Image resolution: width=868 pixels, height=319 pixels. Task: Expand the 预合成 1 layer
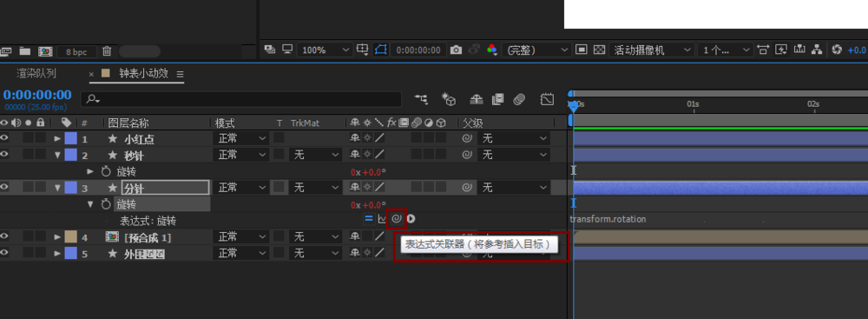tap(57, 237)
